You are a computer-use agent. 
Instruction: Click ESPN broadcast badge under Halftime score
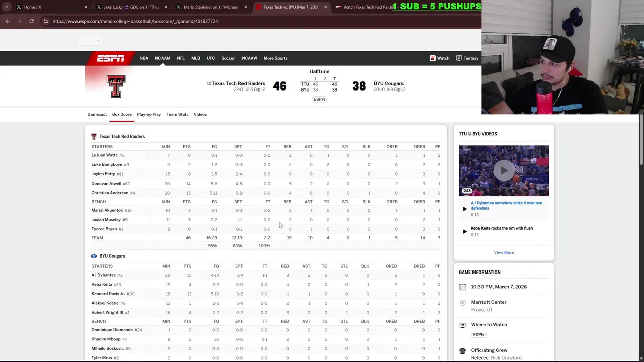[x=319, y=99]
